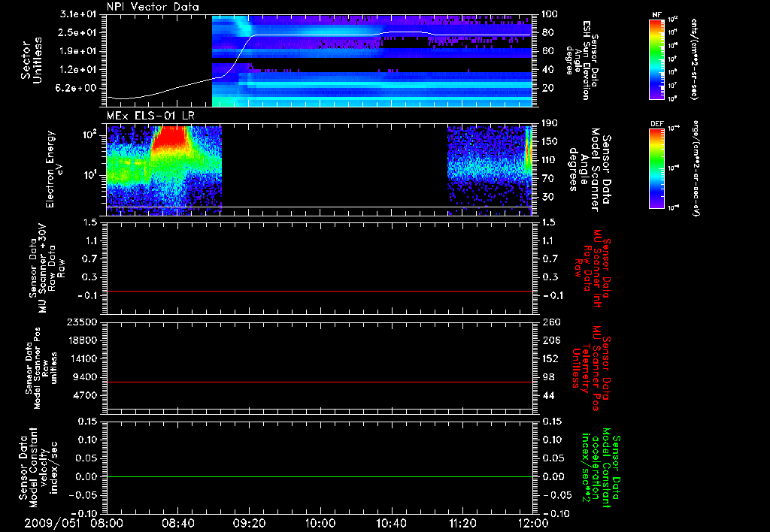Click the 'cnts/(cm**2-sr-sec)' unit label

(694, 59)
